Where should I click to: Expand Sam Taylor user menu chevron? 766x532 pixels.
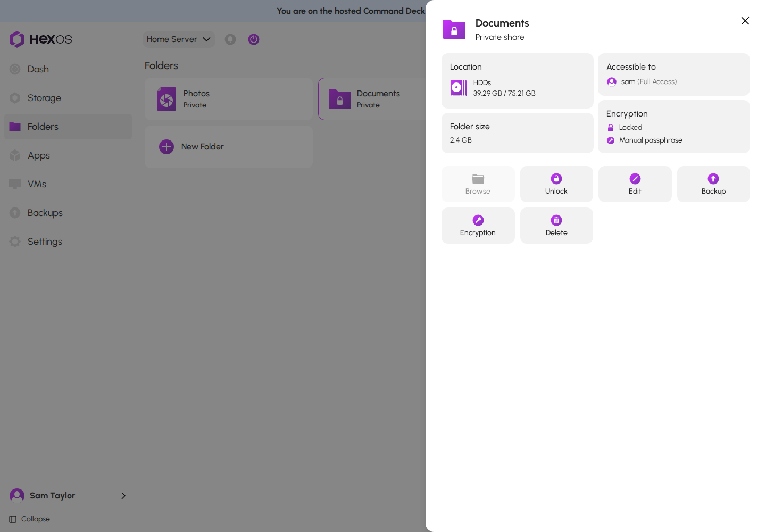123,496
